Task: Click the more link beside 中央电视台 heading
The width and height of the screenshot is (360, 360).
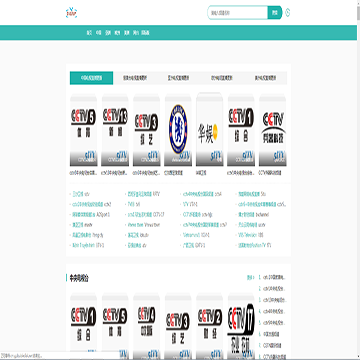Action: click(250, 277)
